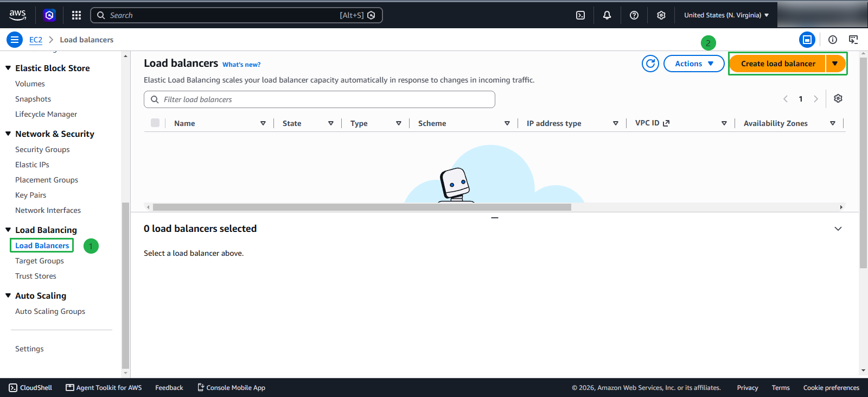This screenshot has height=397, width=868.
Task: Click the details panel resize handle
Action: tap(495, 218)
